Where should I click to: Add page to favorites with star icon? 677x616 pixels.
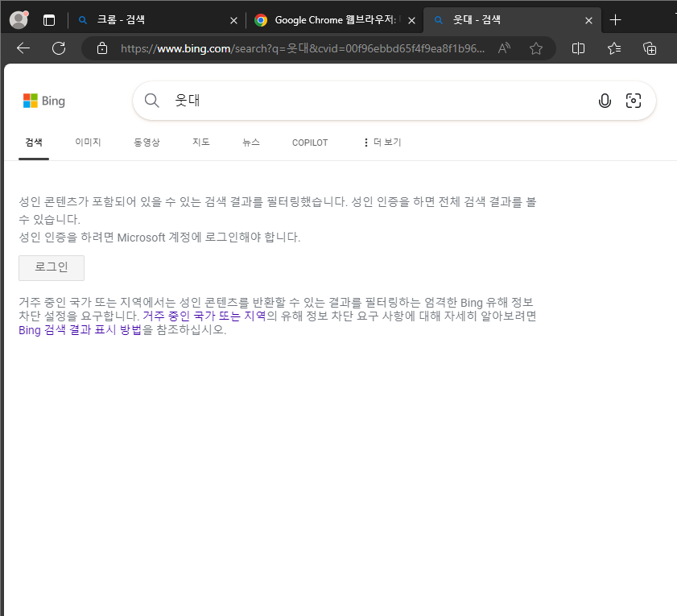(536, 48)
